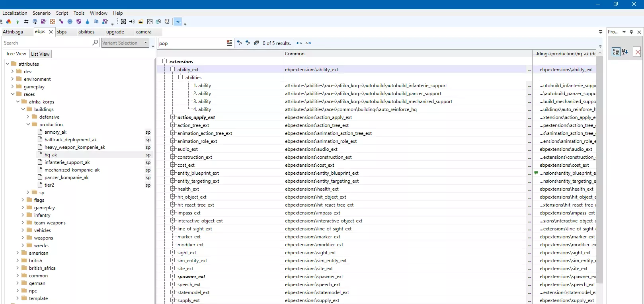Select the armory_ak file in tree
This screenshot has height=304, width=644.
tap(55, 132)
